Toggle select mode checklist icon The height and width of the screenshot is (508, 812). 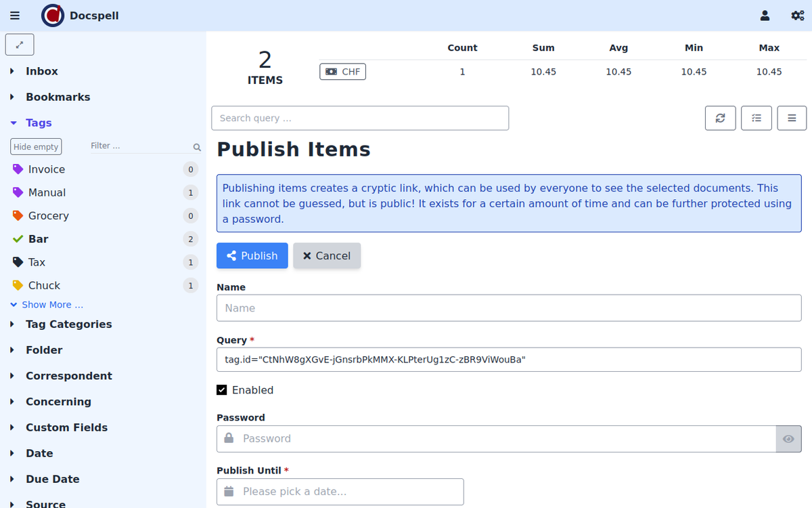(756, 118)
